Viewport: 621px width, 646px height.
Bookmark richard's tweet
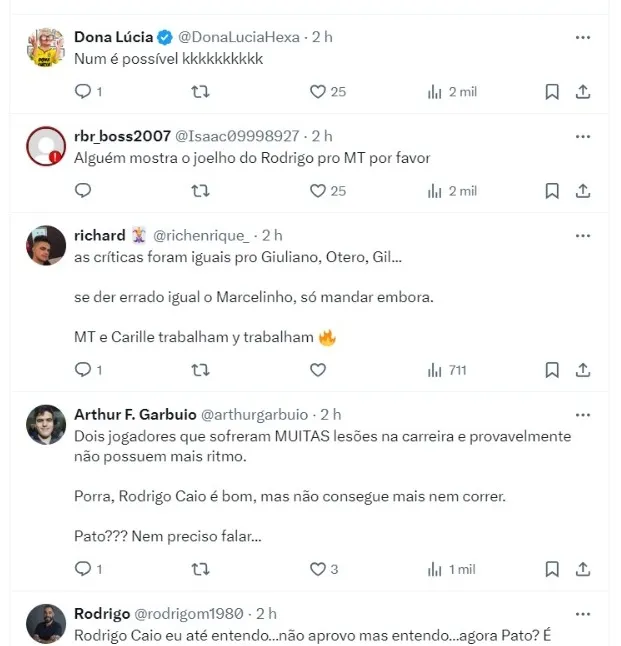(x=551, y=369)
